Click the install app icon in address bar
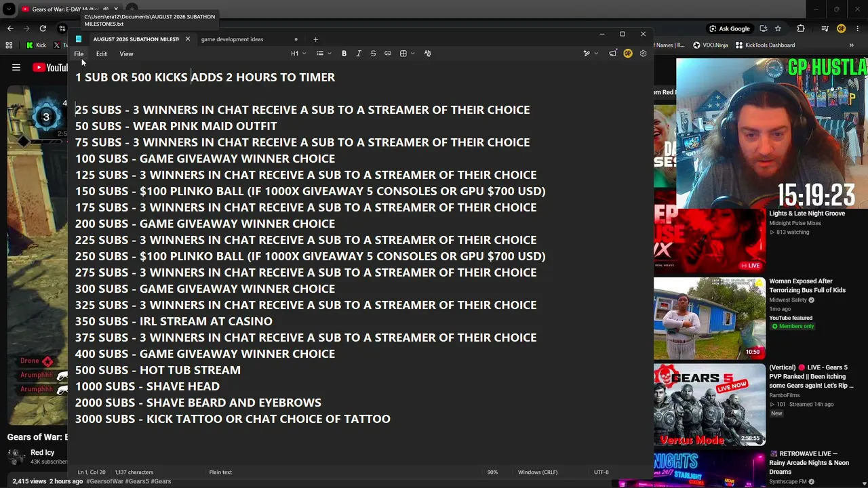The width and height of the screenshot is (868, 488). tap(764, 28)
